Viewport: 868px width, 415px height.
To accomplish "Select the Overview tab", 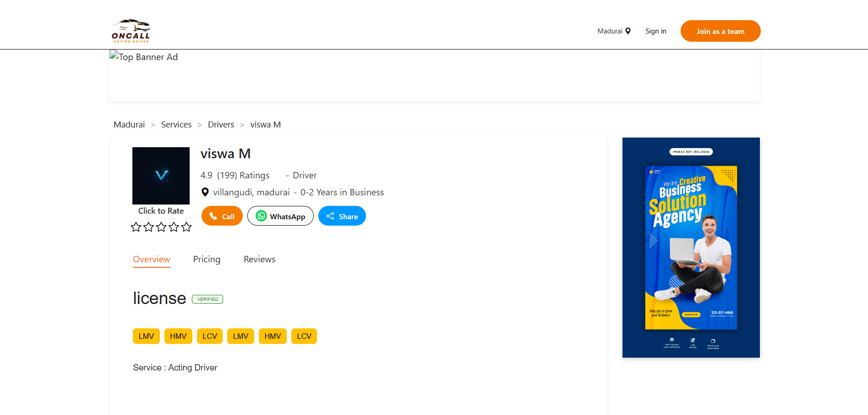I will pos(152,260).
